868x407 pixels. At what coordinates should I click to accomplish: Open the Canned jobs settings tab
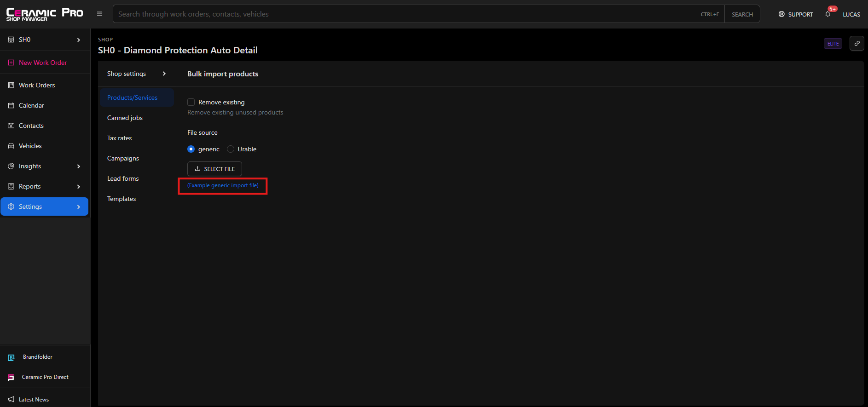137,118
